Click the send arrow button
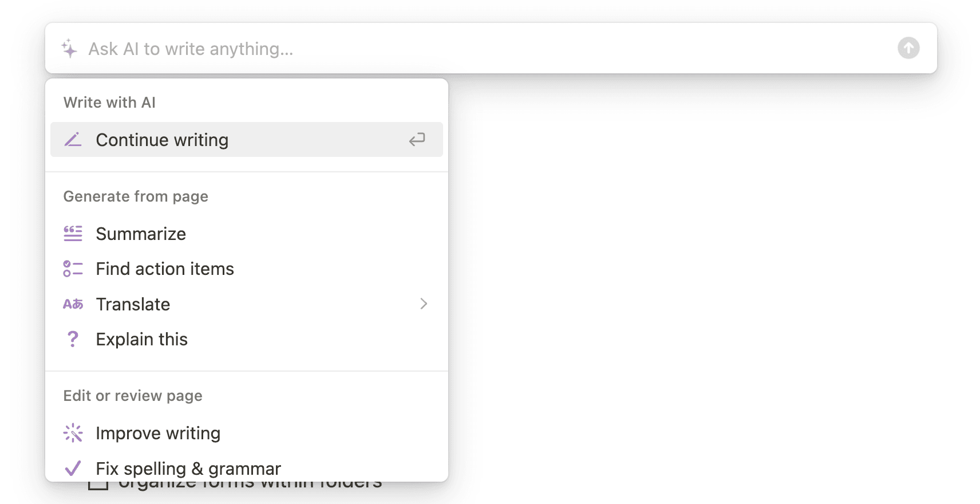The image size is (980, 504). click(x=908, y=48)
